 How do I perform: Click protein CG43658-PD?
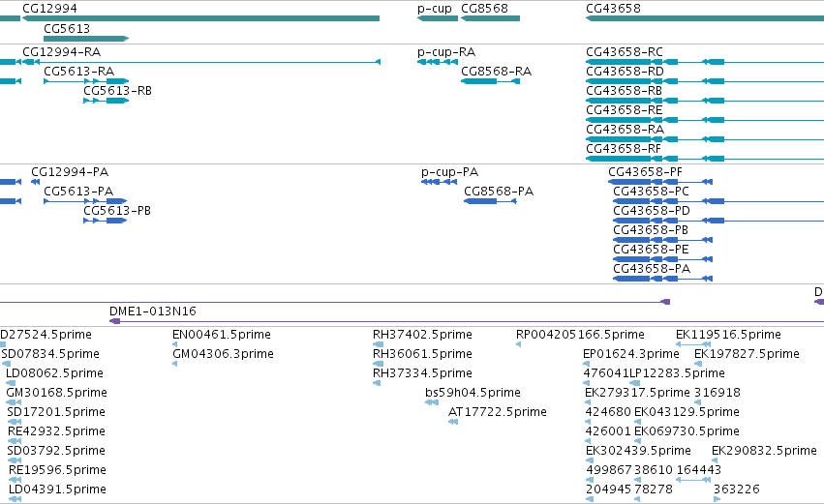[x=652, y=211]
